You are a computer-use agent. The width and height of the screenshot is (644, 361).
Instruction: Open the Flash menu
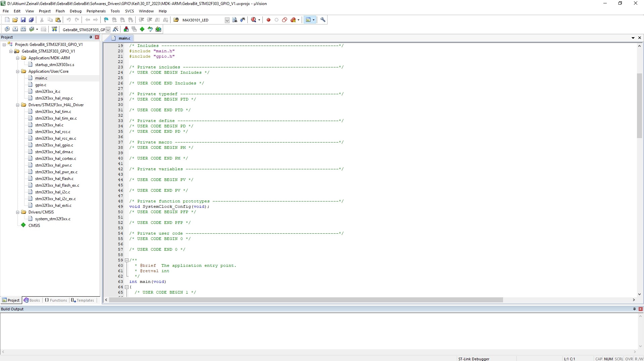(60, 11)
